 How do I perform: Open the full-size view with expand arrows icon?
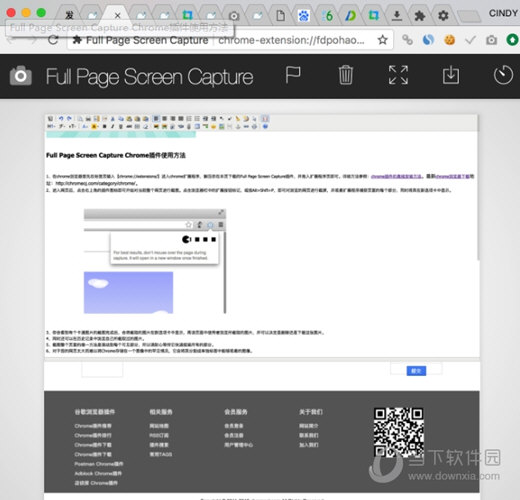click(x=398, y=75)
